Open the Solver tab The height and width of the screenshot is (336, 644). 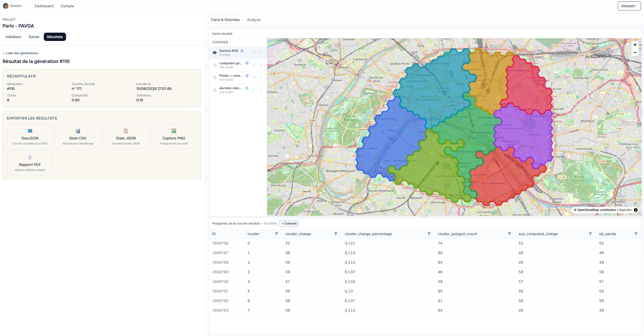[34, 37]
